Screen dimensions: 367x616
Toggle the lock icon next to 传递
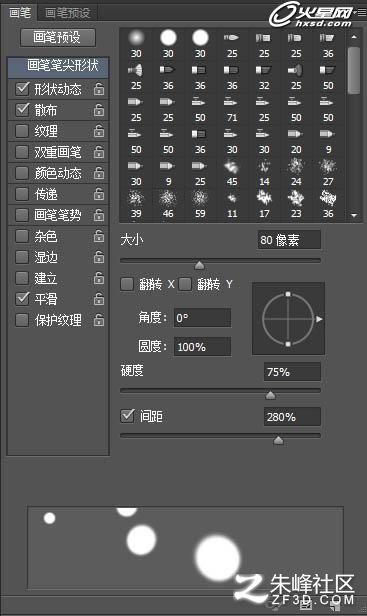[x=99, y=194]
